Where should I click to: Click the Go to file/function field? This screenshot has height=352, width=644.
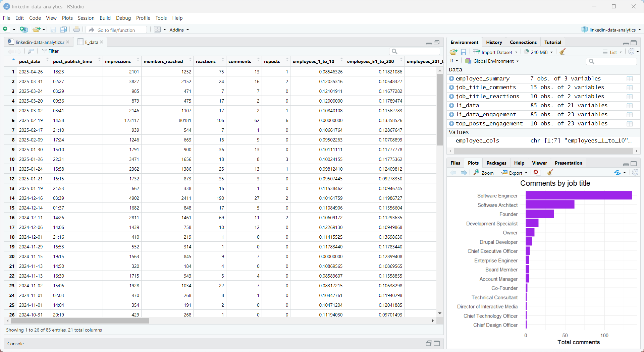pyautogui.click(x=116, y=30)
